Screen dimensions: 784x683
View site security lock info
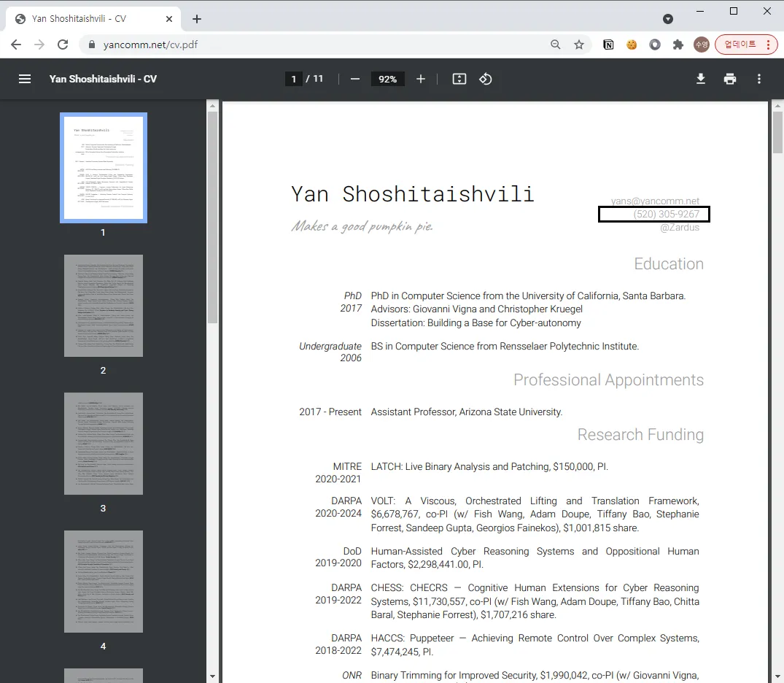91,45
